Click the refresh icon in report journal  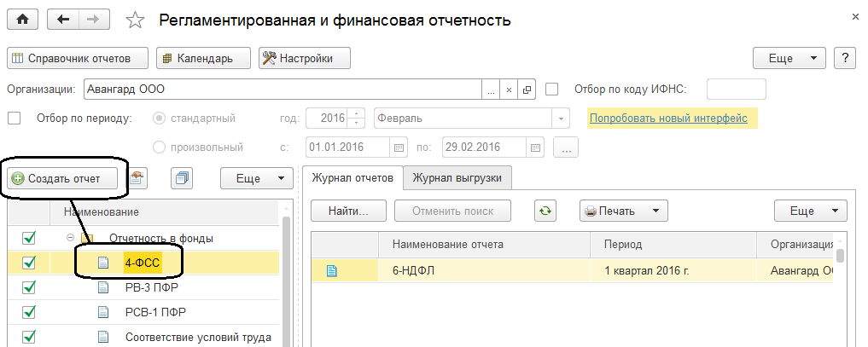click(x=545, y=210)
